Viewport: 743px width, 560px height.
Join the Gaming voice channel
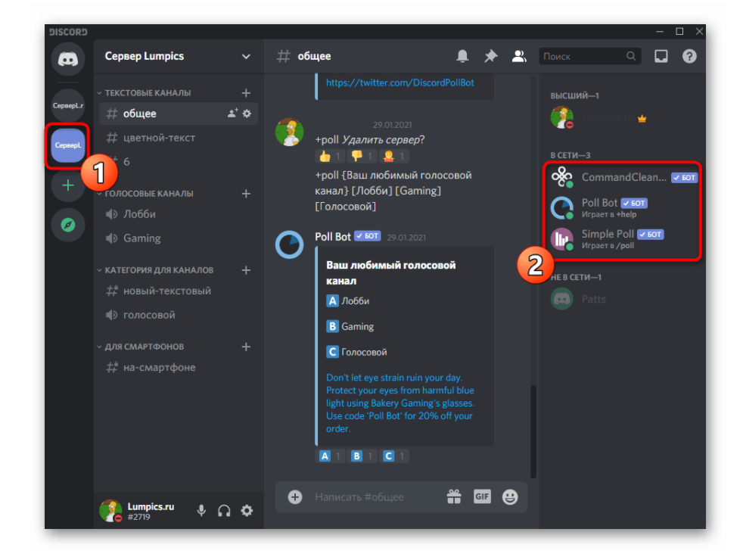[x=141, y=238]
